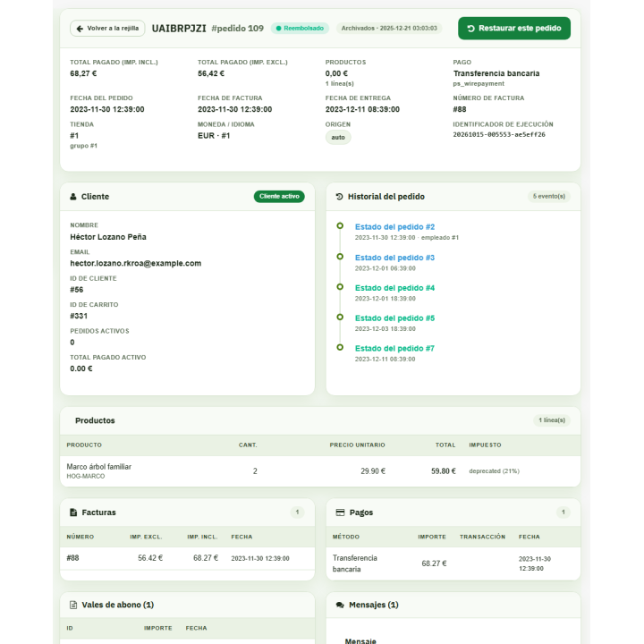Open Estado del pedido #5 link
The width and height of the screenshot is (644, 644).
click(x=394, y=318)
